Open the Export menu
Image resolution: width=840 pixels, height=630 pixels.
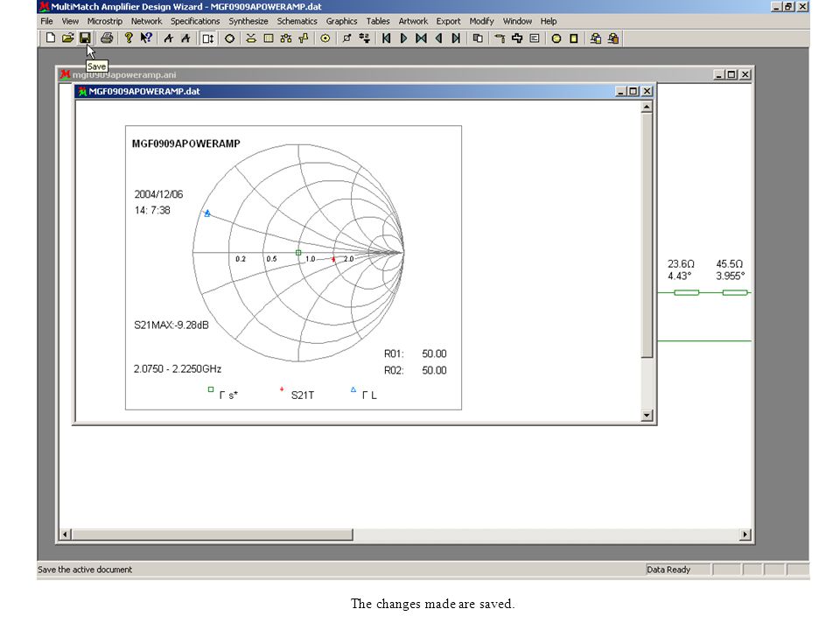(x=448, y=21)
